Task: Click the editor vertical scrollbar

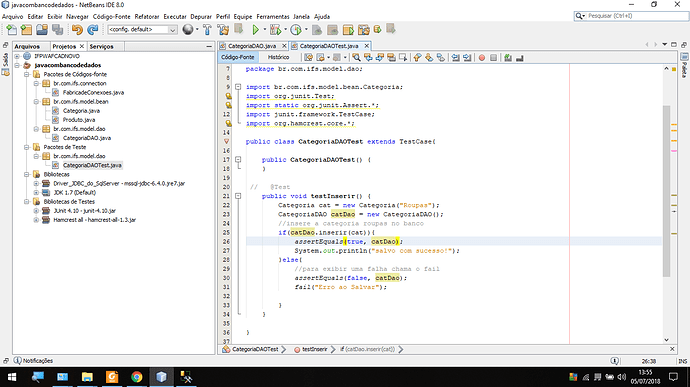Action: pos(666,191)
